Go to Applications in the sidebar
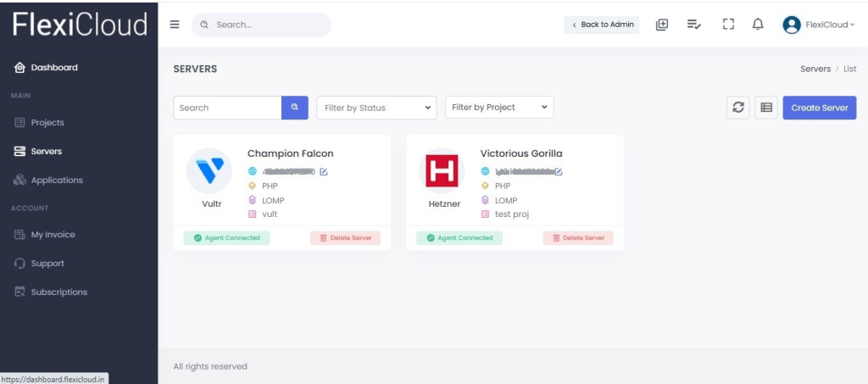This screenshot has height=384, width=868. pyautogui.click(x=57, y=180)
